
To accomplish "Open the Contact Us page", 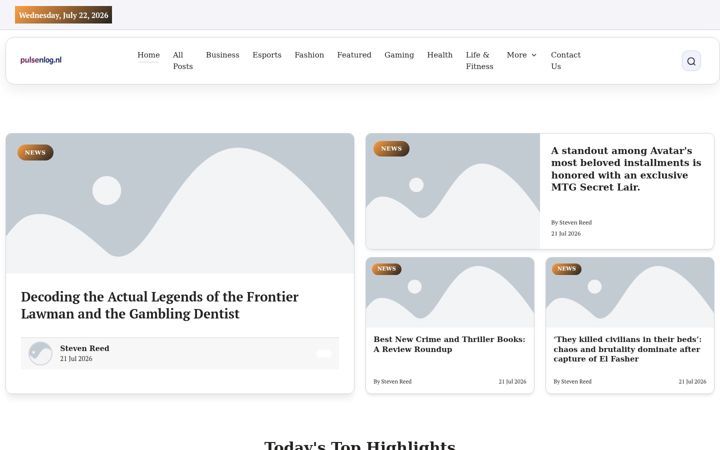I will click(x=566, y=61).
